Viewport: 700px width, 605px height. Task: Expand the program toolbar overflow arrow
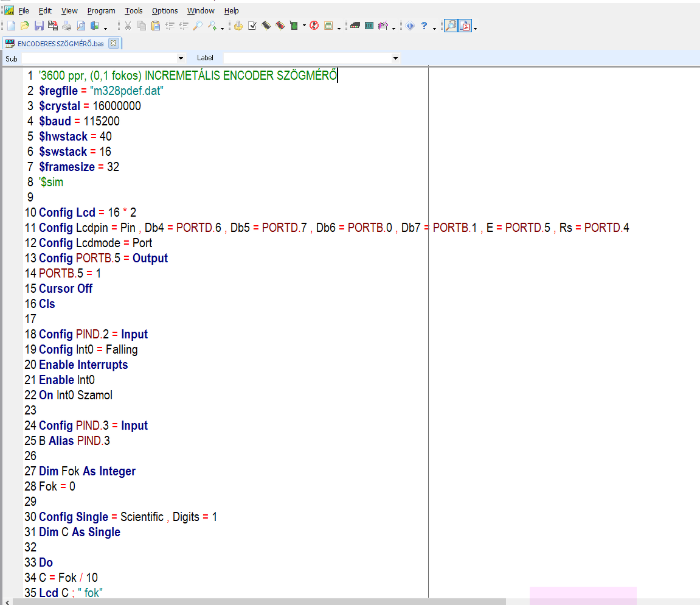[x=339, y=29]
